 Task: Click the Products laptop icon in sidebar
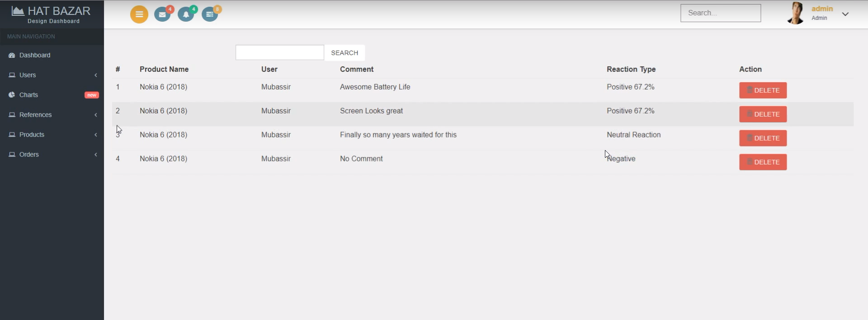tap(12, 135)
